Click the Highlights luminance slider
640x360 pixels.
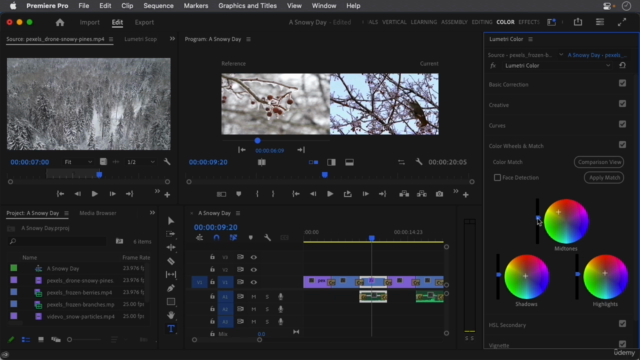tap(577, 277)
